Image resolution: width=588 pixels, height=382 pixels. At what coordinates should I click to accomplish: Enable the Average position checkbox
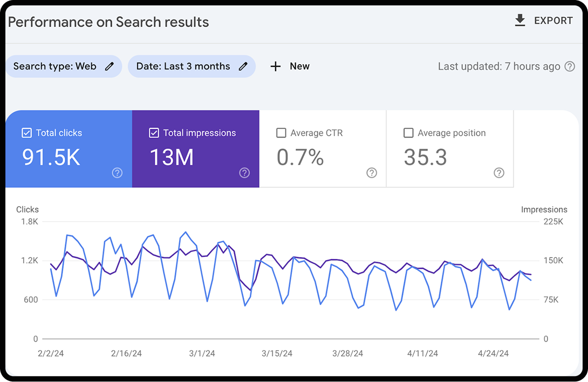click(x=408, y=132)
